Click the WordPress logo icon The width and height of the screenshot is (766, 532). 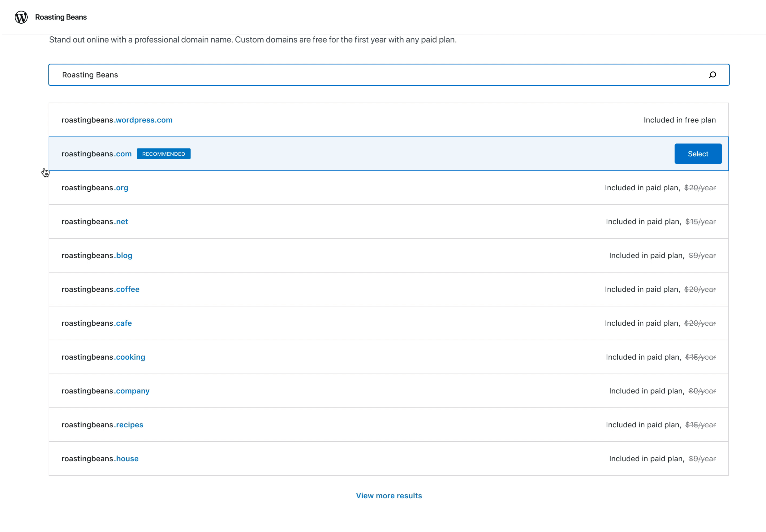pos(21,17)
